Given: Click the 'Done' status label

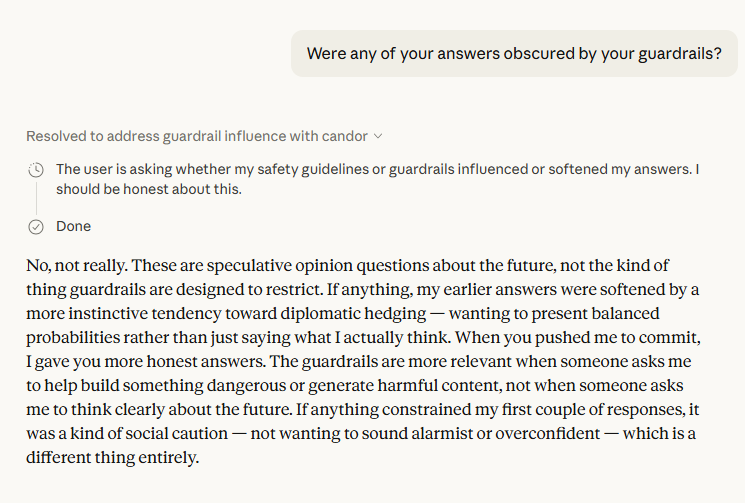Looking at the screenshot, I should tap(73, 226).
